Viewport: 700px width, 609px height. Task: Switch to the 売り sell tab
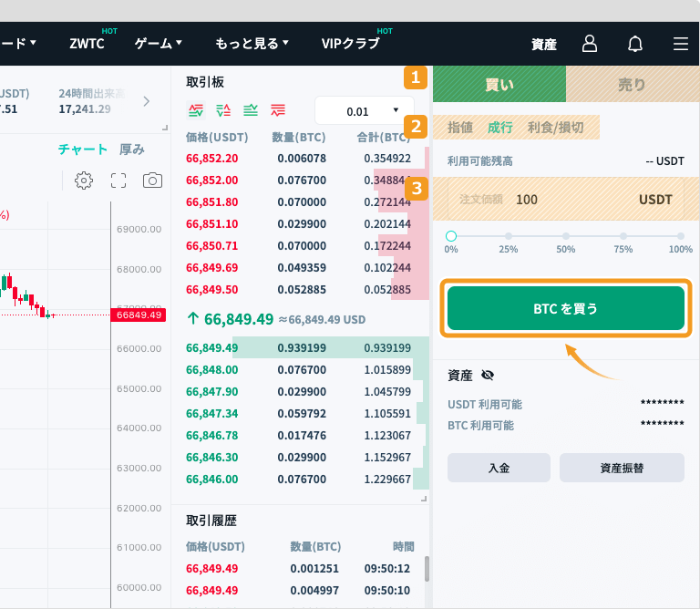(632, 85)
